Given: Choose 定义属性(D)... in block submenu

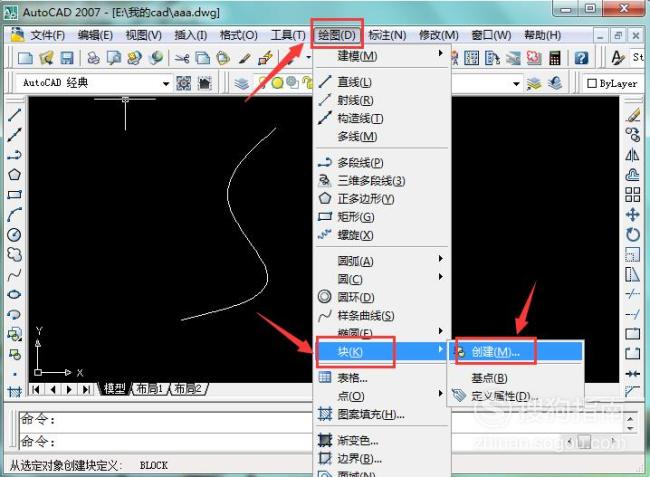Looking at the screenshot, I should click(x=515, y=396).
